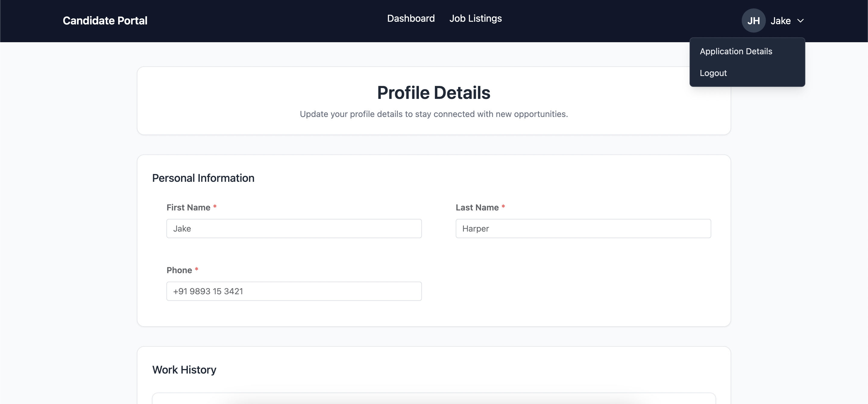
Task: Click the Work History section heading
Action: click(x=184, y=370)
